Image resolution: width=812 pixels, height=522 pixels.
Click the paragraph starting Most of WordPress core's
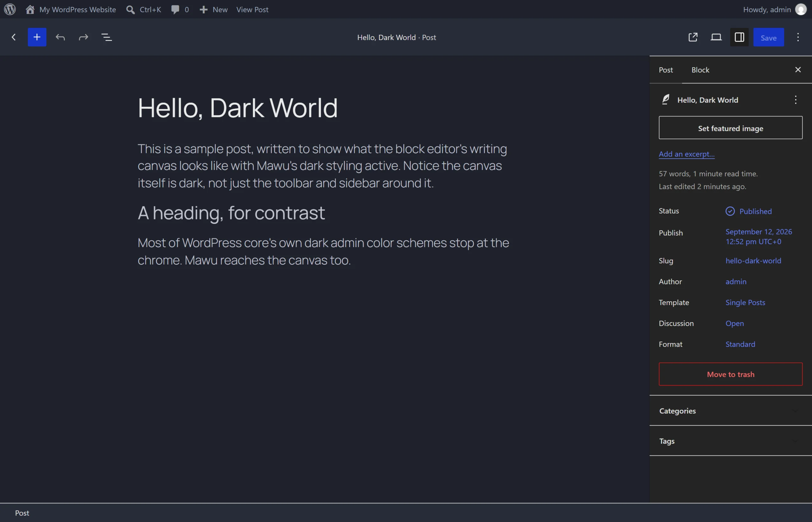pyautogui.click(x=324, y=251)
